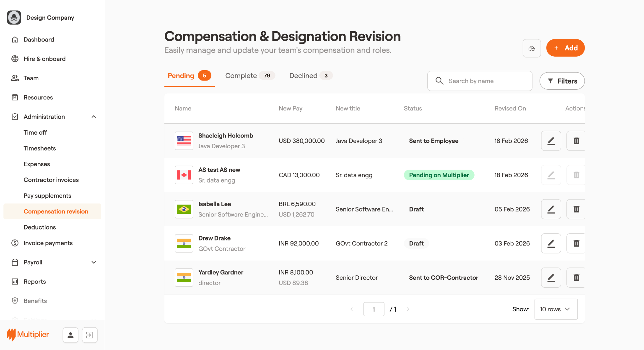The height and width of the screenshot is (350, 644).
Task: Click the logout icon in sidebar footer
Action: [x=90, y=335]
